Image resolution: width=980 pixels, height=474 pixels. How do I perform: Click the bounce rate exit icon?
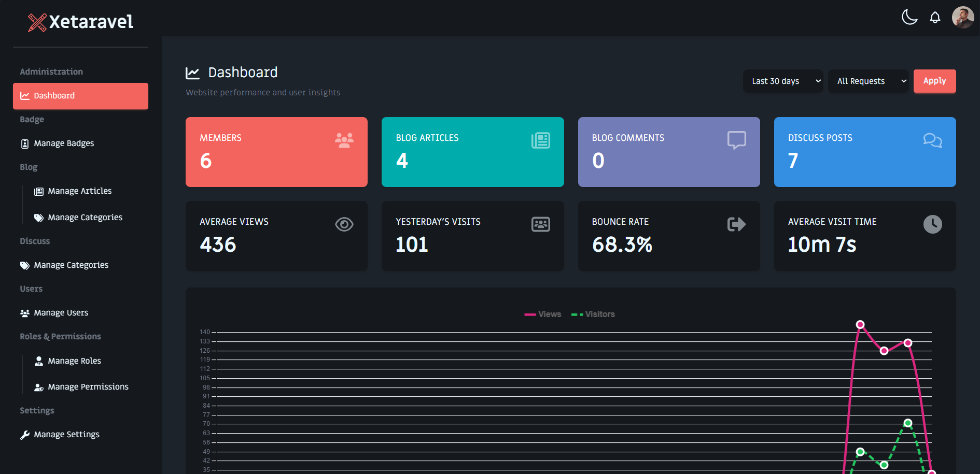coord(736,224)
